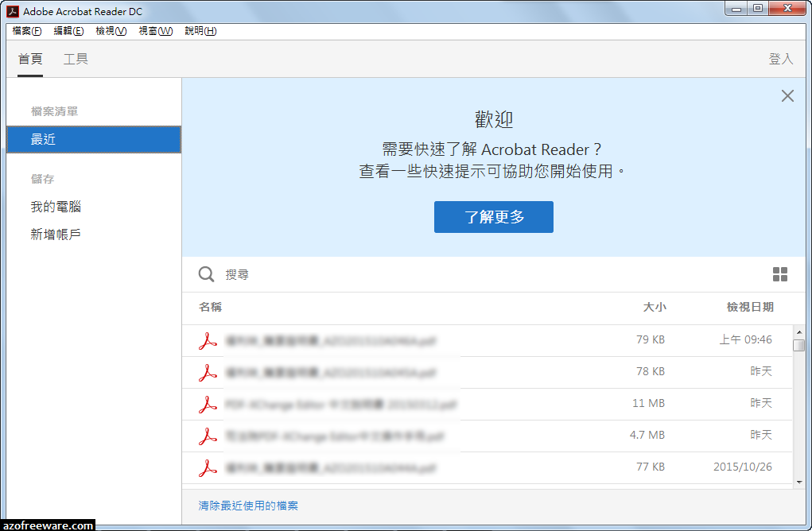
Task: Switch to the 首頁 tab
Action: [30, 59]
